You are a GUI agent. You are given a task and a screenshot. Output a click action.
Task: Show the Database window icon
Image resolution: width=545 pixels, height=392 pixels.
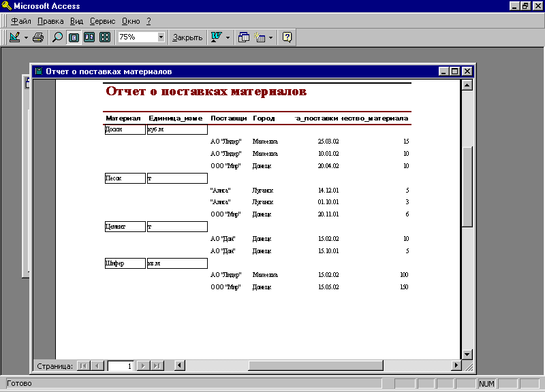pyautogui.click(x=244, y=37)
